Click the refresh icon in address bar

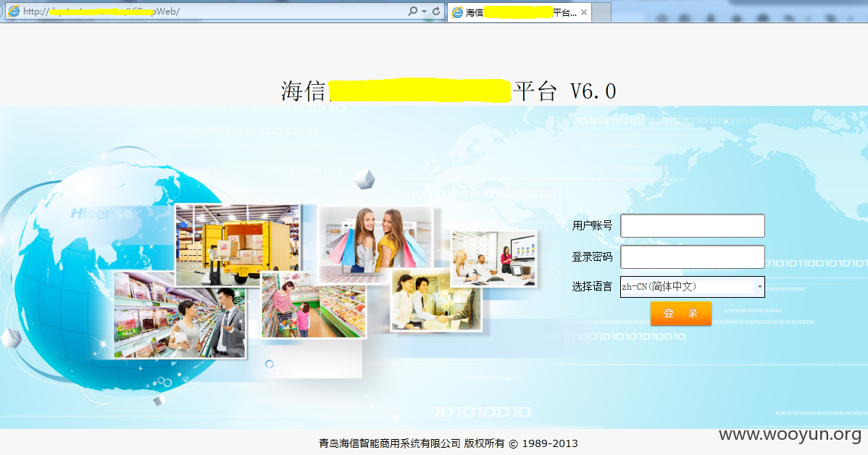click(x=436, y=11)
